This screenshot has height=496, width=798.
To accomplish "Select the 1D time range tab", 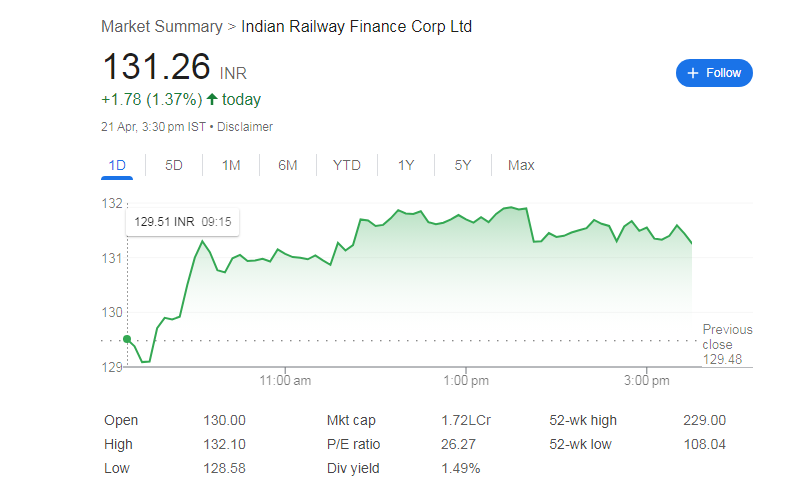I will (117, 165).
